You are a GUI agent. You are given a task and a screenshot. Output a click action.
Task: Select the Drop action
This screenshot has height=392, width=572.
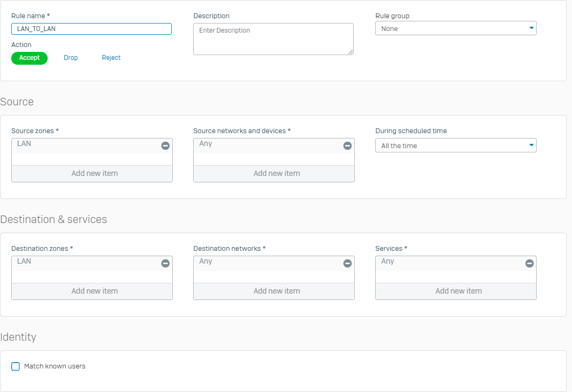tap(71, 58)
